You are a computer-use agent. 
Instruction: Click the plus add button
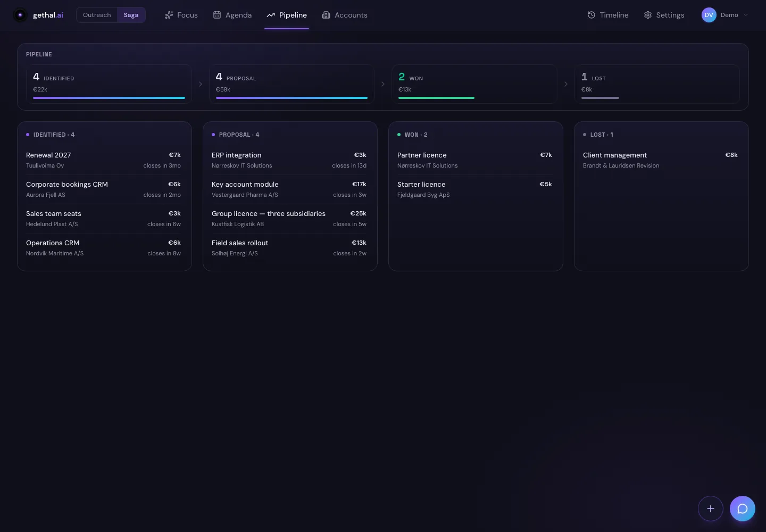[711, 509]
